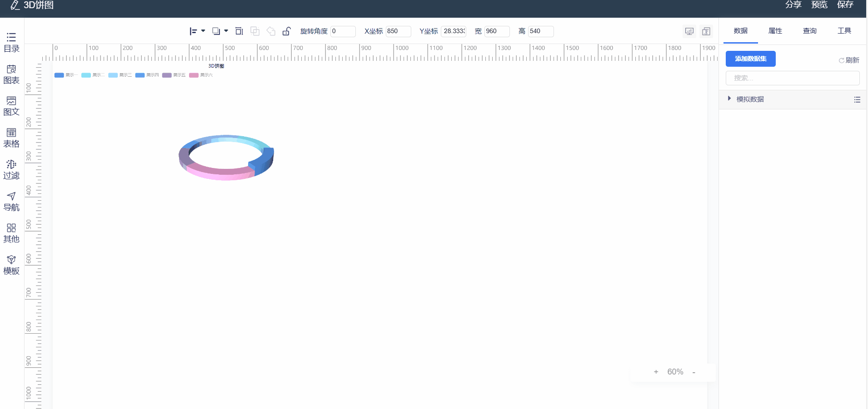Switch to the 属性 tab

point(775,31)
